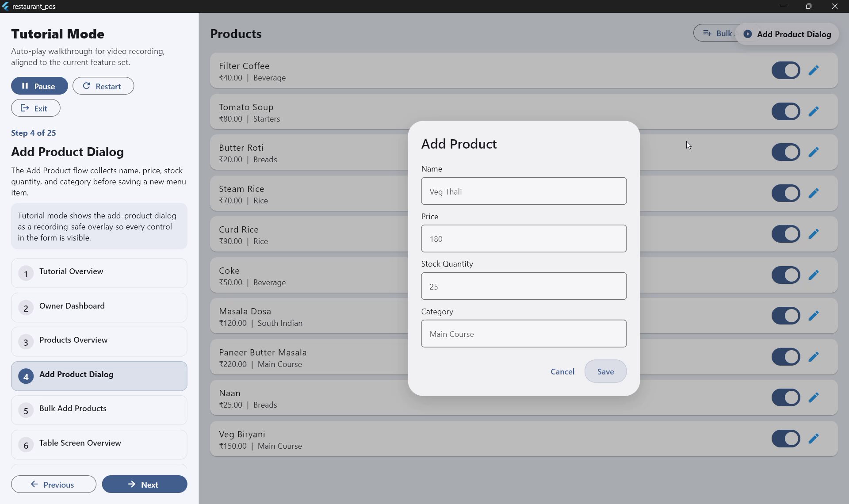Open the Category dropdown showing Main Course
The image size is (849, 504).
click(x=524, y=334)
